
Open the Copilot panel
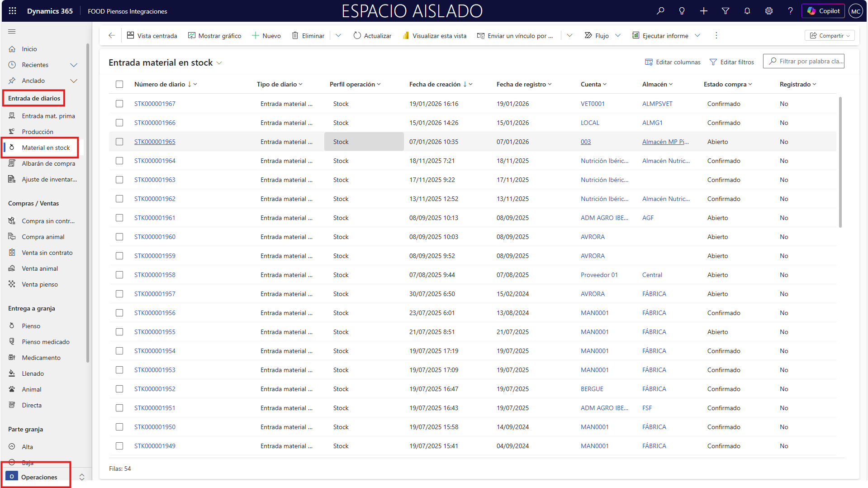(x=823, y=11)
